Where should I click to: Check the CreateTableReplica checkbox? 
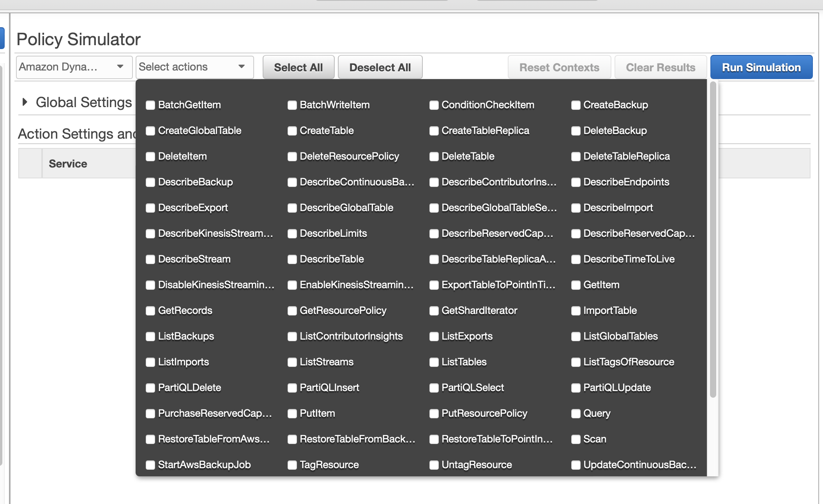[x=434, y=131]
